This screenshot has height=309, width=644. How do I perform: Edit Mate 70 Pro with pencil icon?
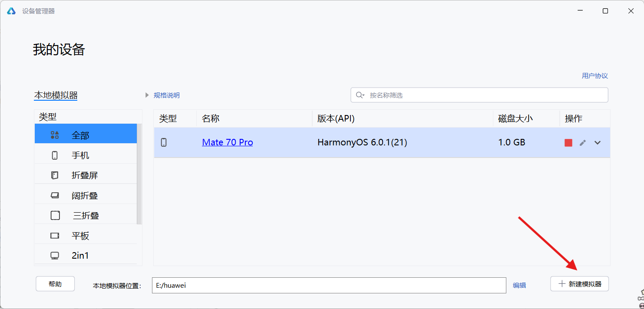pyautogui.click(x=583, y=143)
